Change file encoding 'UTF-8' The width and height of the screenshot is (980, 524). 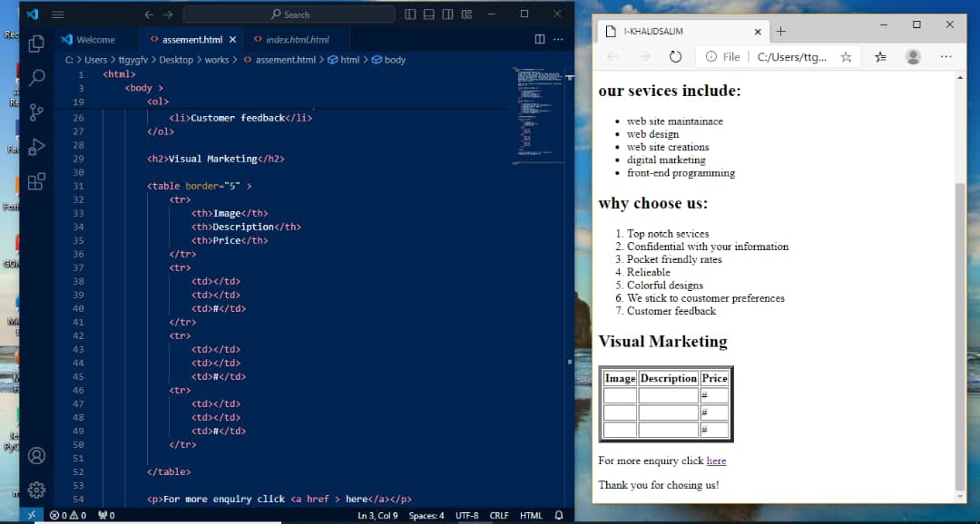click(x=467, y=515)
